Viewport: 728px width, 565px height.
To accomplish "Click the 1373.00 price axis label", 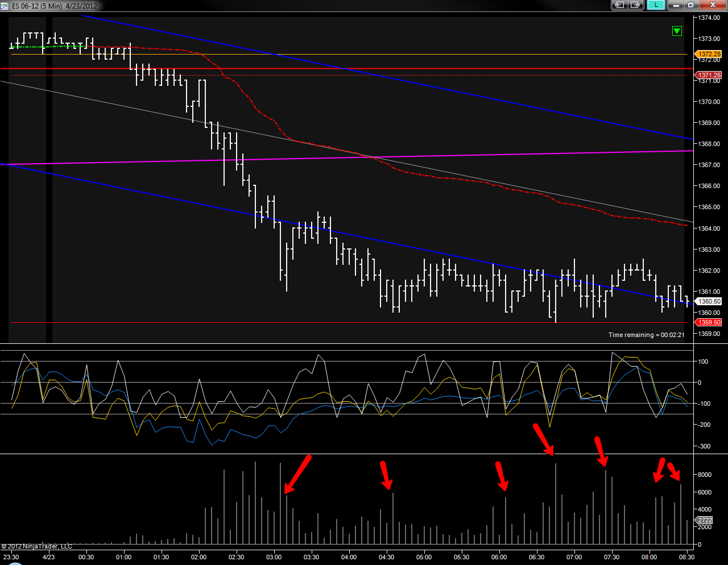I will click(709, 39).
